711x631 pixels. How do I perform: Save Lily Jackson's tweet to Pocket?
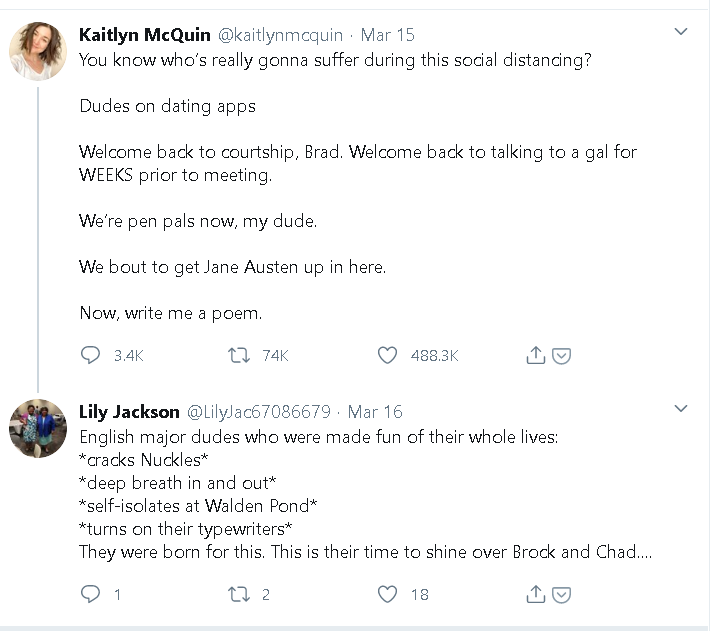pyautogui.click(x=562, y=594)
